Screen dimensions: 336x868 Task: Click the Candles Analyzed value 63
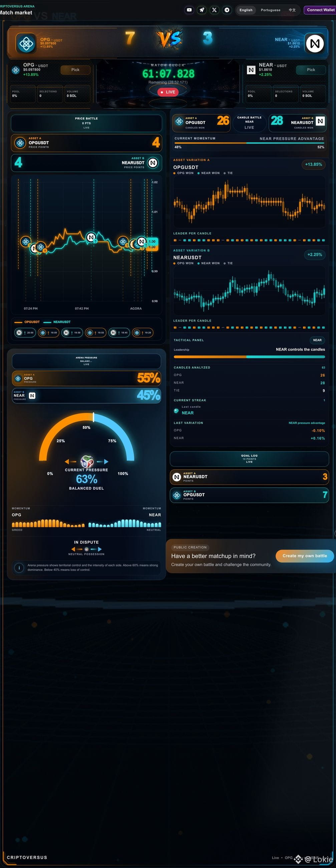coord(323,368)
